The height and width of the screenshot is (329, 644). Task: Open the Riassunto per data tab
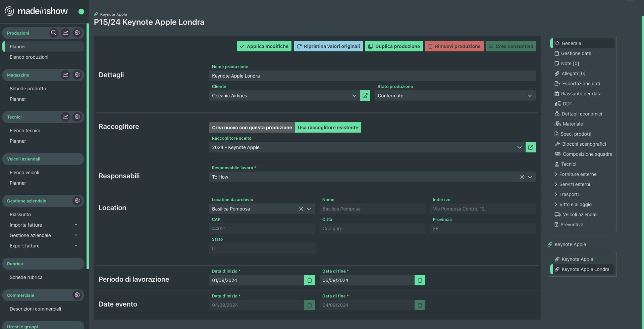[582, 94]
